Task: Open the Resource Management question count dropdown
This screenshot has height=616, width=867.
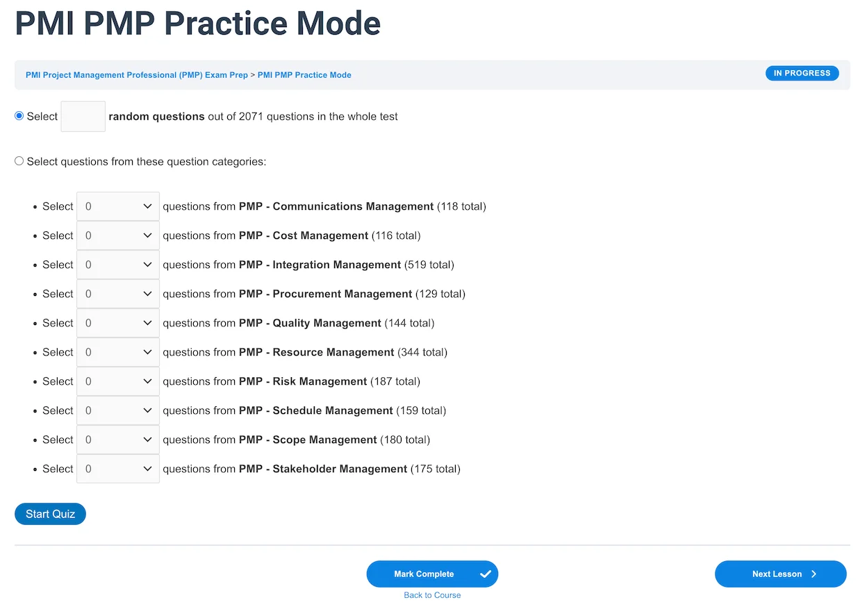Action: (118, 352)
